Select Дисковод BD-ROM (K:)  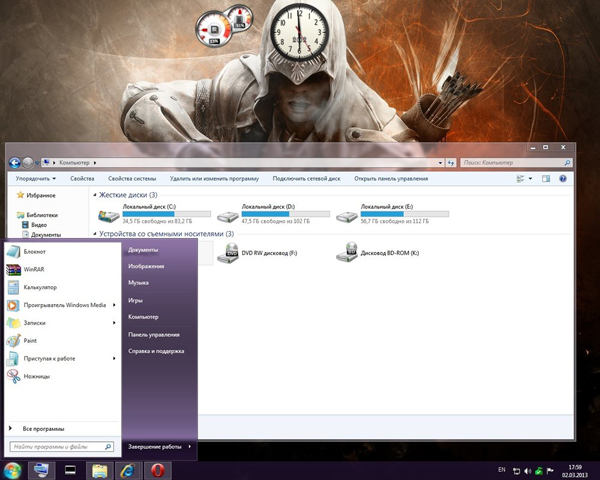[x=378, y=253]
